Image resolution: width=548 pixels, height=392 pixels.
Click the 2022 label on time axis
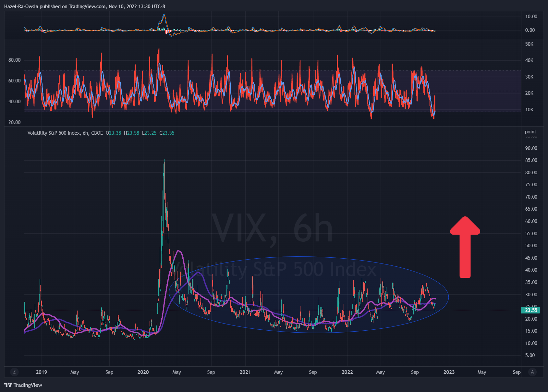(347, 372)
